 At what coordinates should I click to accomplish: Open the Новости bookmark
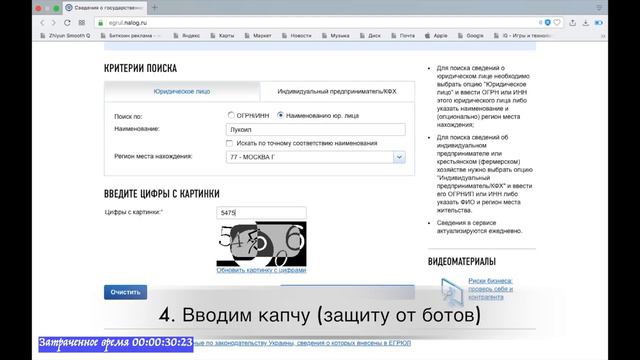(297, 36)
